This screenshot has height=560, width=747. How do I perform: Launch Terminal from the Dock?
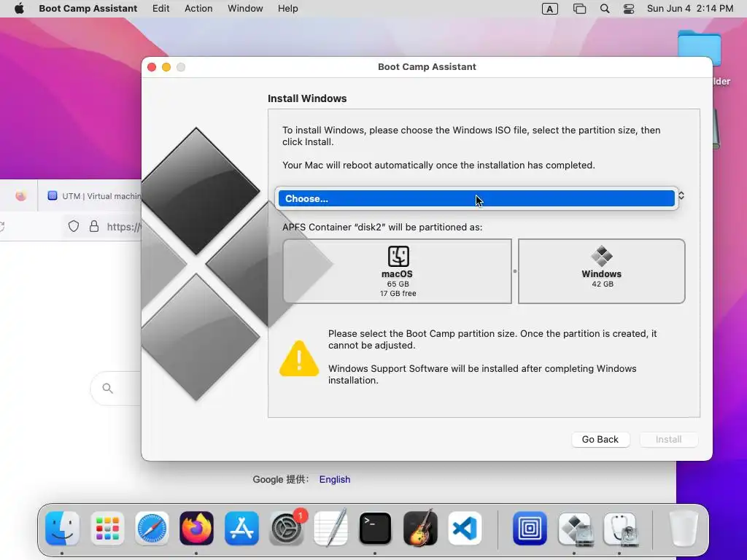tap(376, 528)
